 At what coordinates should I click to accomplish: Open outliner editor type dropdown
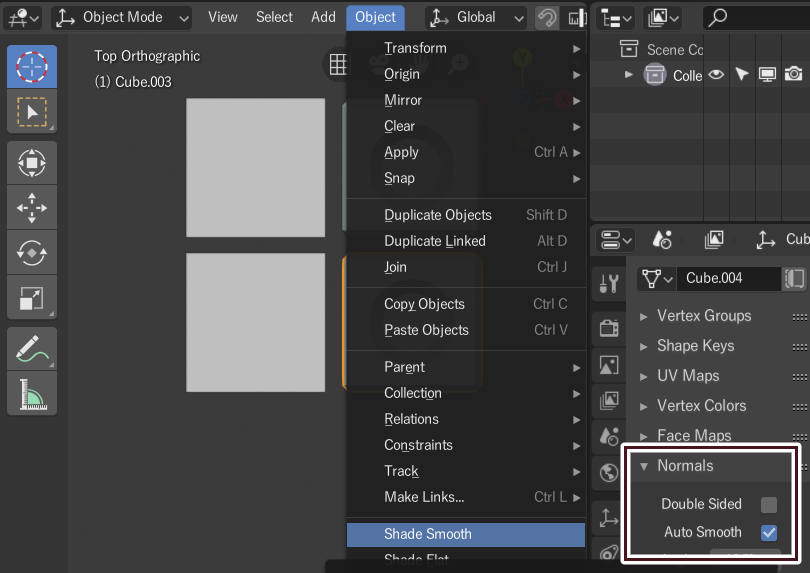[616, 19]
